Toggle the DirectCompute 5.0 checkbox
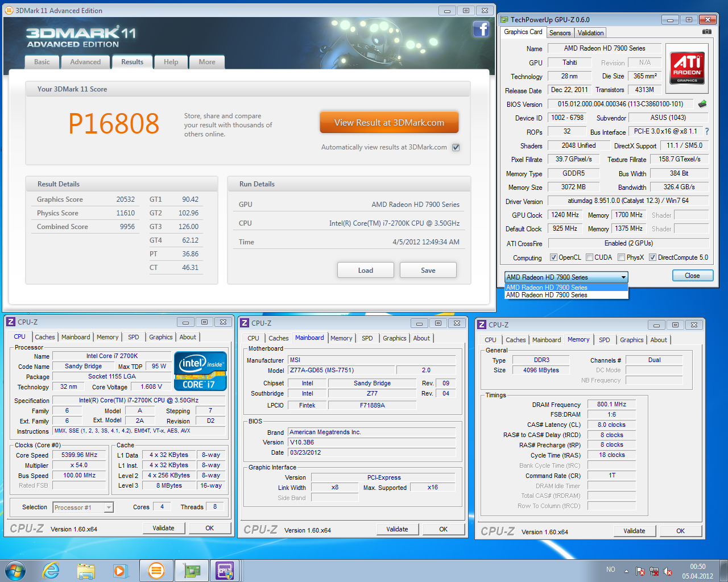 653,257
